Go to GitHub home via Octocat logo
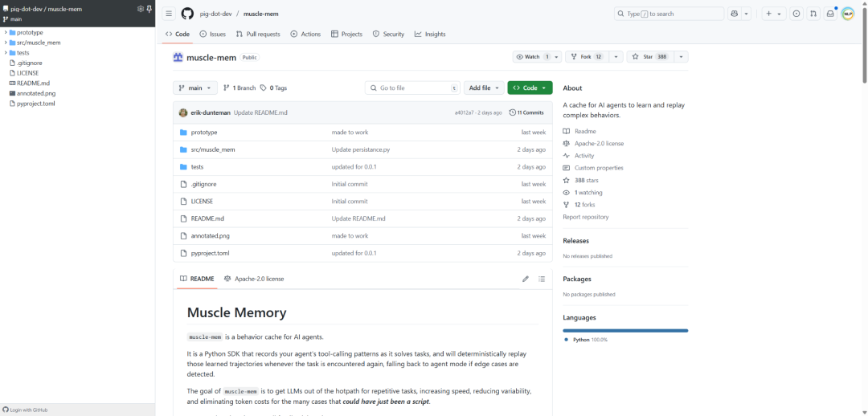Image resolution: width=868 pixels, height=416 pixels. pos(187,14)
